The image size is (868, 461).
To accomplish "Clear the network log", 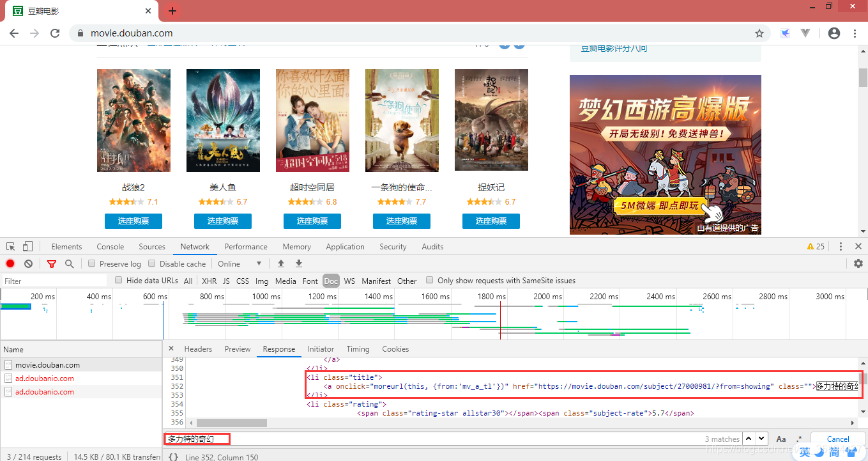I will click(28, 263).
